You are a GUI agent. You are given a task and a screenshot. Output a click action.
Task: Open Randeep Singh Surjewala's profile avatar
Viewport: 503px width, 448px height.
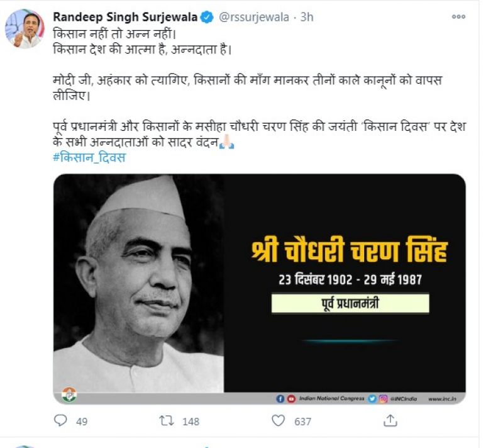(x=25, y=28)
